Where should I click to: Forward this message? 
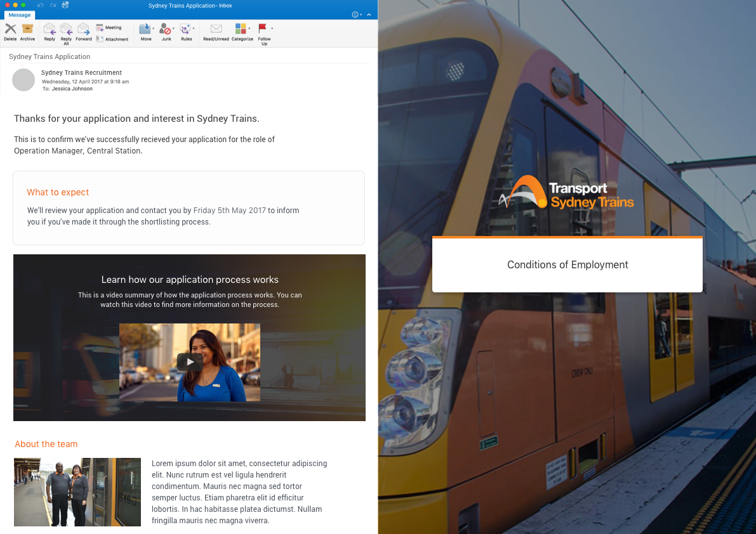tap(83, 32)
